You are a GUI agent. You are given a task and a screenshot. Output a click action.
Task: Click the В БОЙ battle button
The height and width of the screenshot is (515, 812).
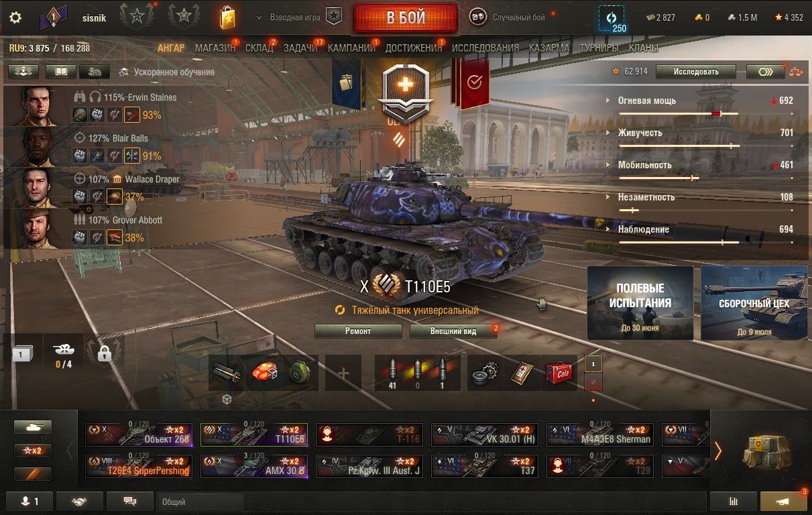click(x=406, y=18)
